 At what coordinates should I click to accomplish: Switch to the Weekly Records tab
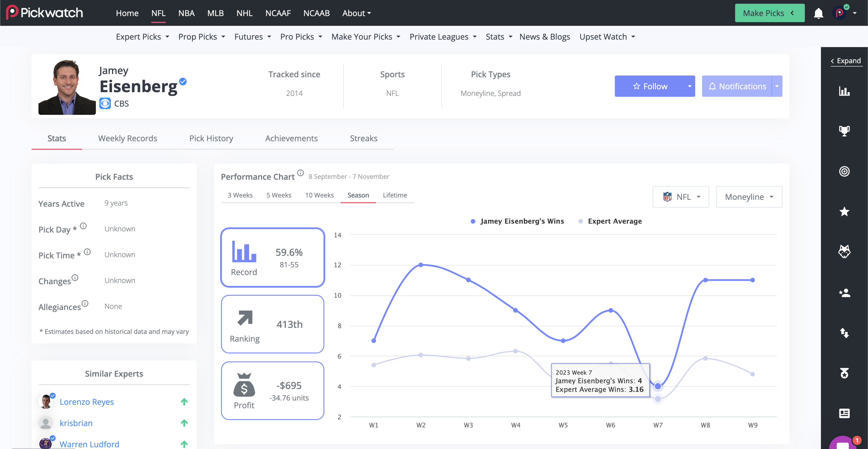click(x=127, y=138)
